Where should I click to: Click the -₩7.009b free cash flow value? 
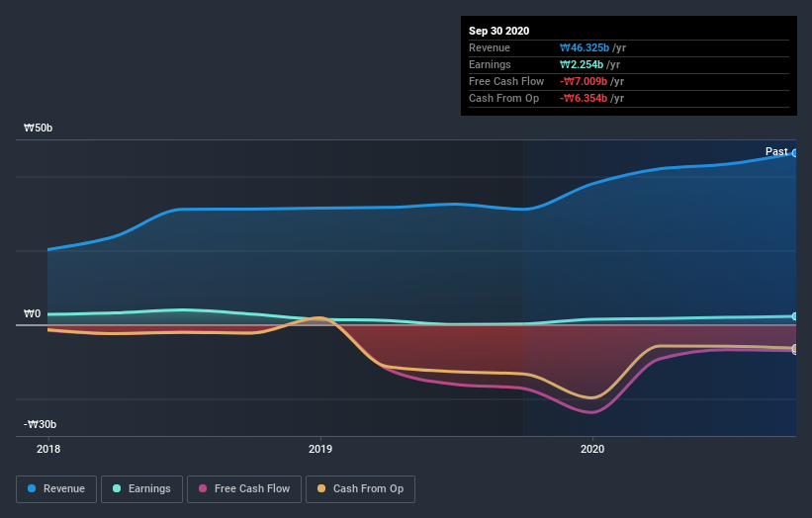tap(584, 81)
